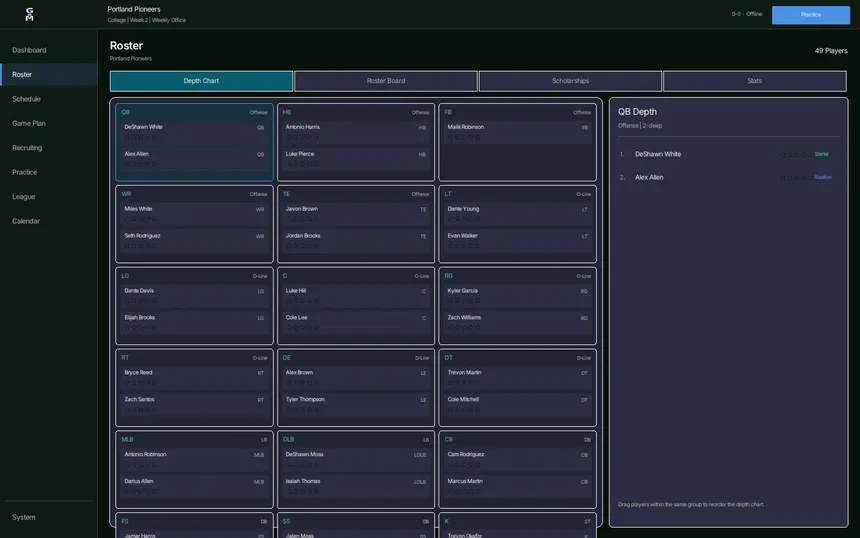Open the Dashboard page
The height and width of the screenshot is (538, 860).
tap(29, 50)
